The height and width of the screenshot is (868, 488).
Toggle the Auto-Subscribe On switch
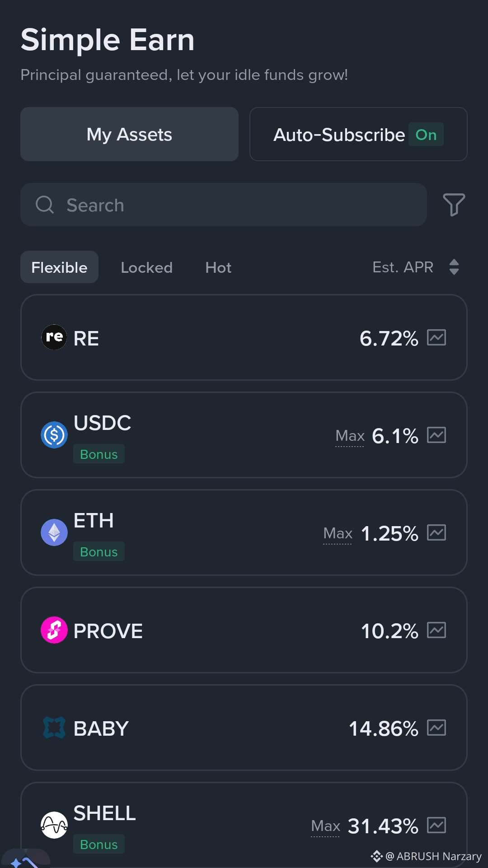[x=426, y=135]
